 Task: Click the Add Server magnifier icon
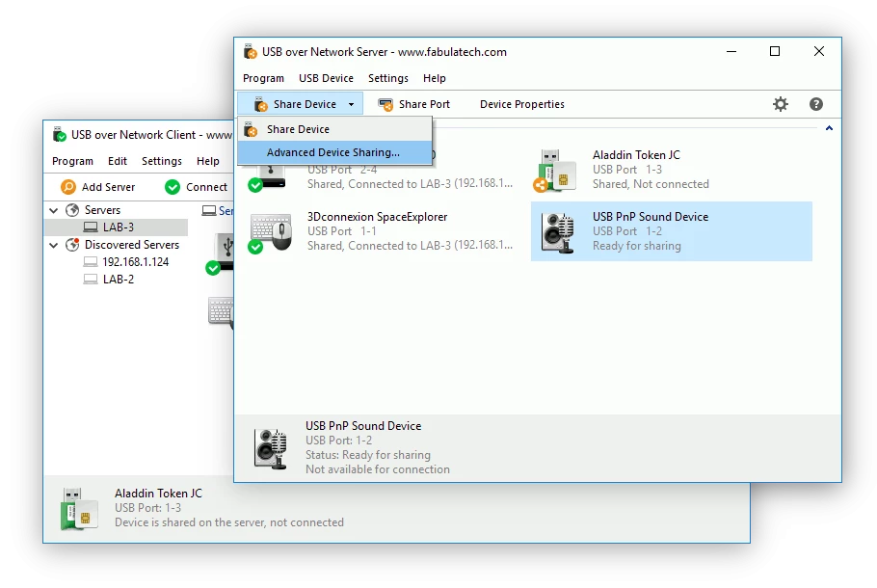68,187
